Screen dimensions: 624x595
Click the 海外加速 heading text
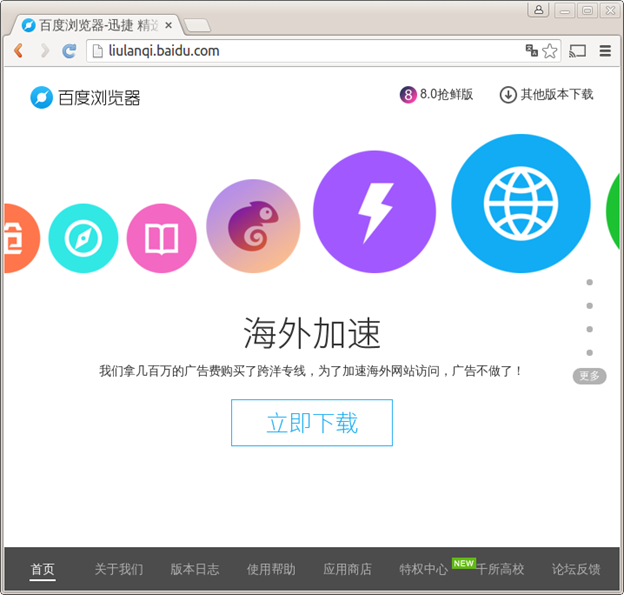(x=312, y=333)
